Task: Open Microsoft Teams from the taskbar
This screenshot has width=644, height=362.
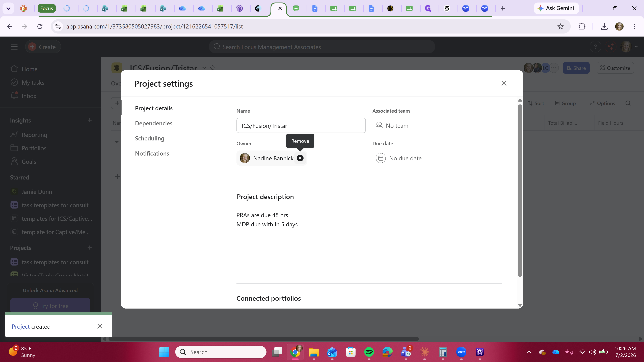Action: click(406, 352)
